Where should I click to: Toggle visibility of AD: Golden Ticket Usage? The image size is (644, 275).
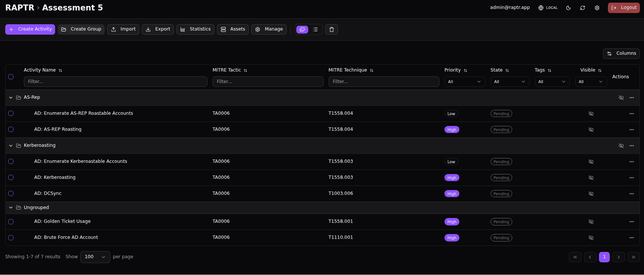(591, 222)
